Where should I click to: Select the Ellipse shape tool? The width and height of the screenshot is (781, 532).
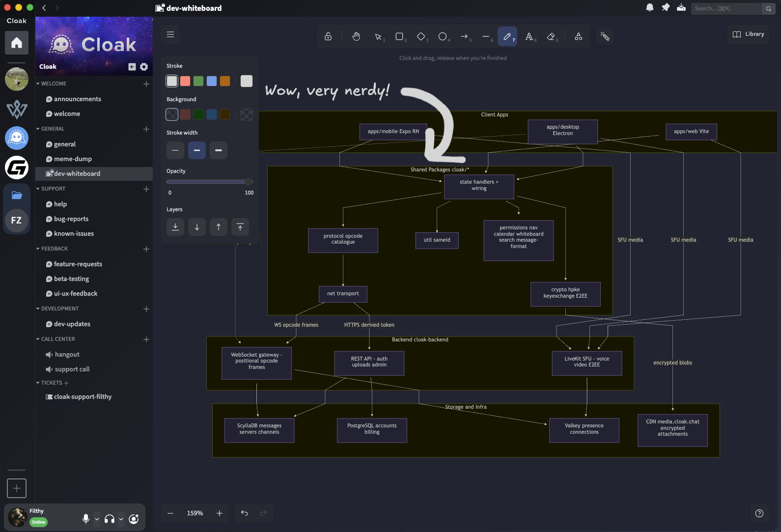[443, 36]
